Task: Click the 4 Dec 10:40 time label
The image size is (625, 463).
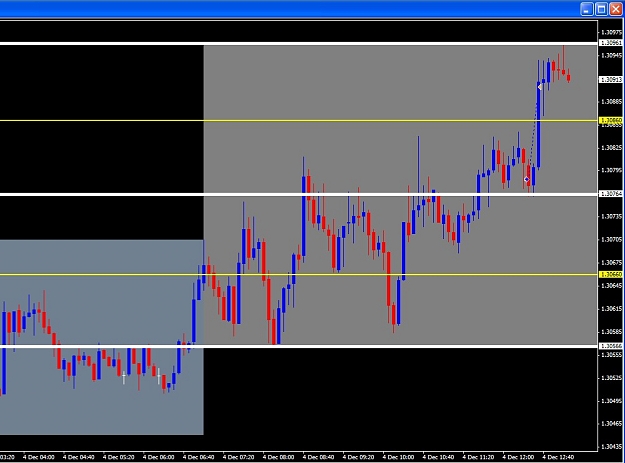Action: [438, 457]
